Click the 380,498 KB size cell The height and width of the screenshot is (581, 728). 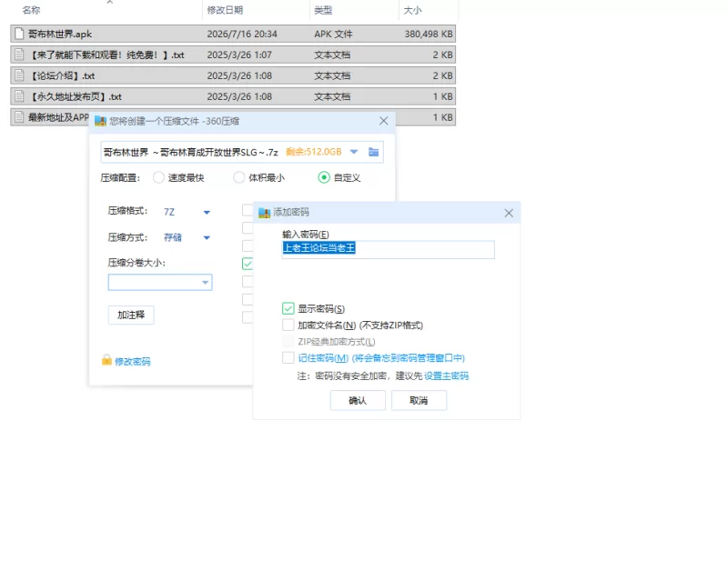pos(429,34)
